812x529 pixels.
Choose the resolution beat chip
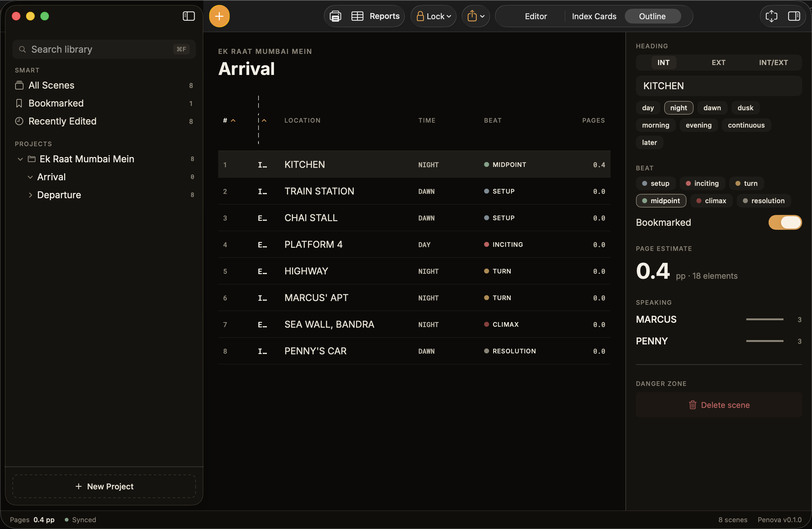click(x=764, y=201)
